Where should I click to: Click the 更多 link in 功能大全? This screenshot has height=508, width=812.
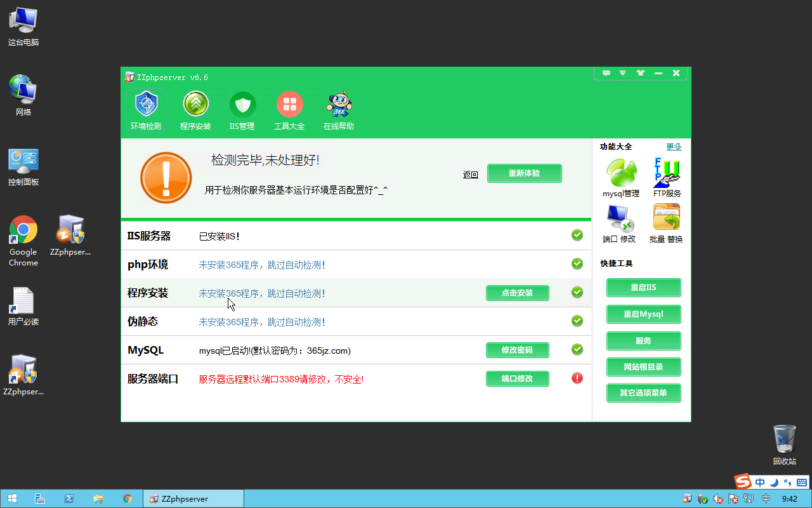(674, 147)
